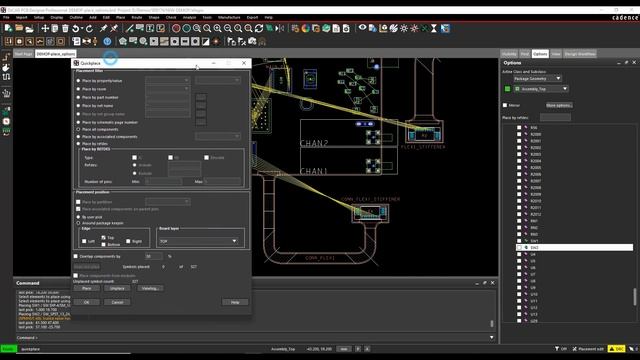Click the hourglass icon in toolbar
Screen dimensions: 640x360
[434, 28]
